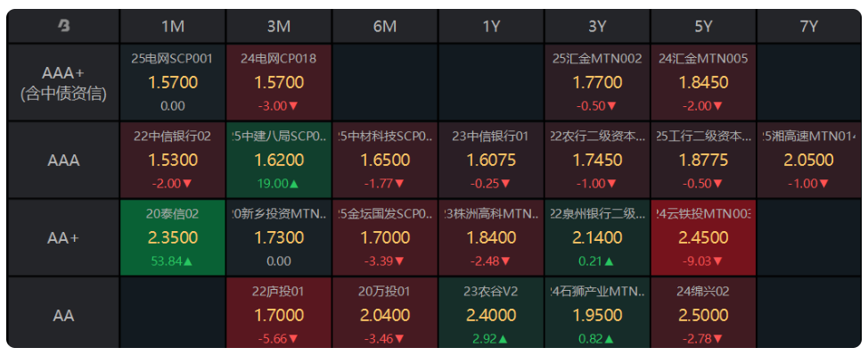Open the 24电网CP018 bond cell

point(279,83)
